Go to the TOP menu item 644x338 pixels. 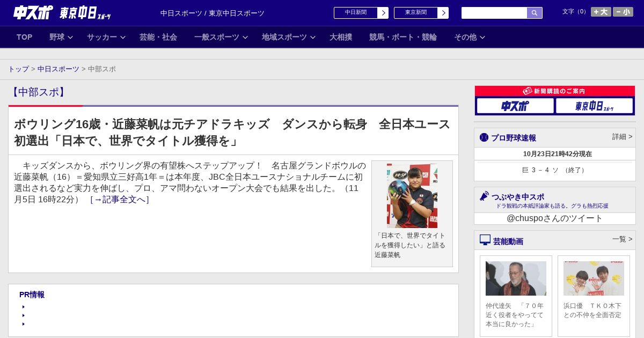pos(25,37)
